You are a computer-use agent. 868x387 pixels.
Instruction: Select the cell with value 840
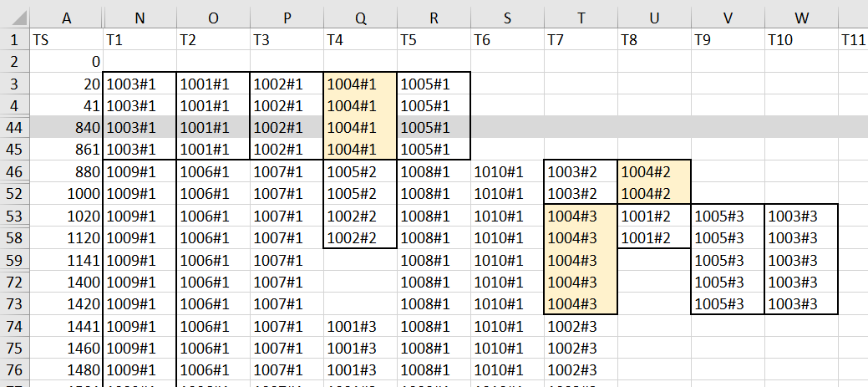pyautogui.click(x=65, y=127)
